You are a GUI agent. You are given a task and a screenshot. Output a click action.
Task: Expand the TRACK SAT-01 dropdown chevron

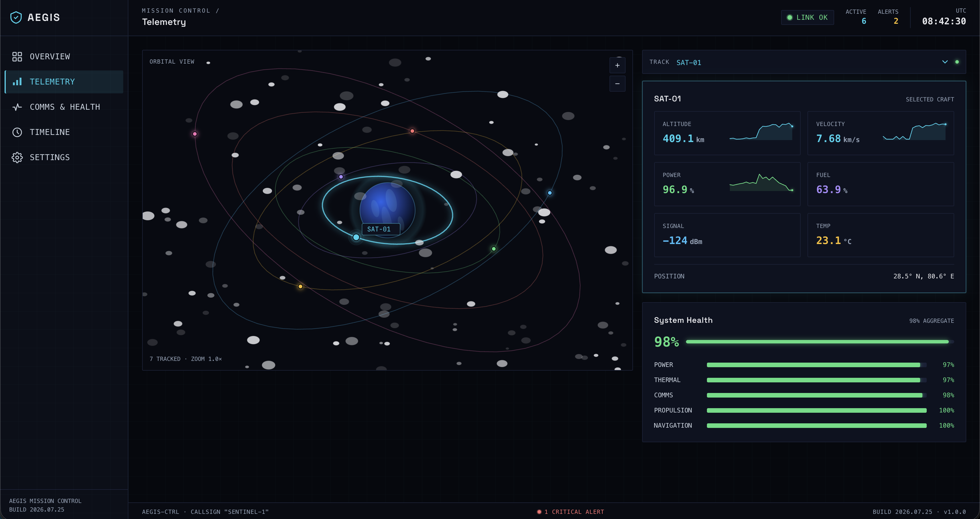click(945, 62)
